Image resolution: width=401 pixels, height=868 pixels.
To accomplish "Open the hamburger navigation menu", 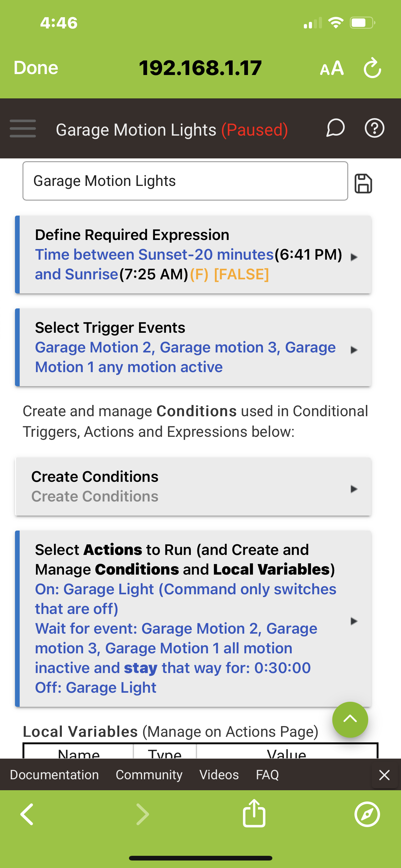I will point(22,128).
